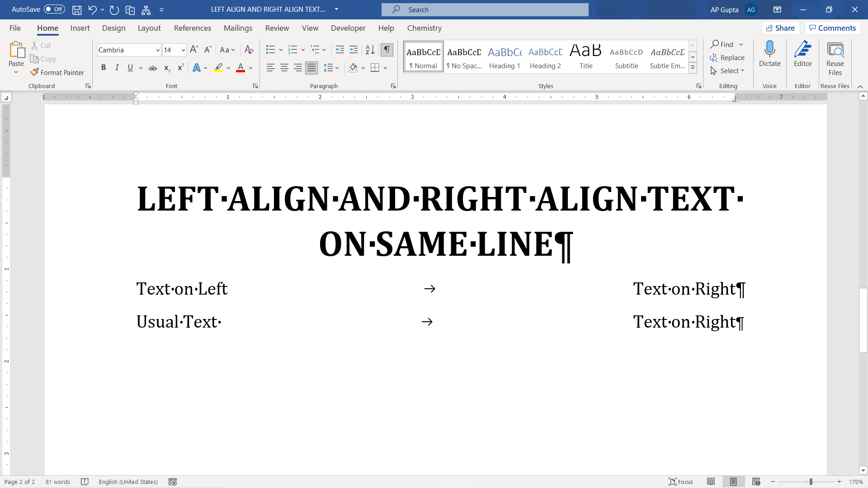
Task: Open the Home ribbon tab
Action: coord(47,28)
